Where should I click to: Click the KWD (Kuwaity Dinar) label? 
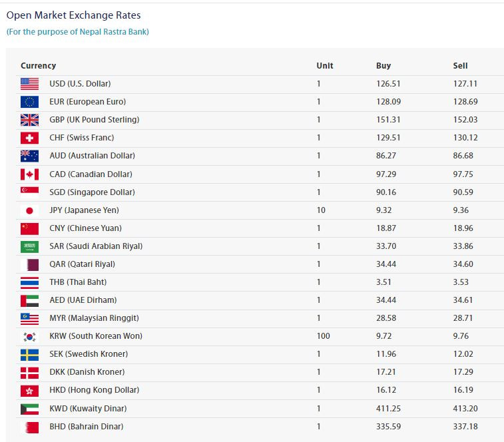click(88, 408)
